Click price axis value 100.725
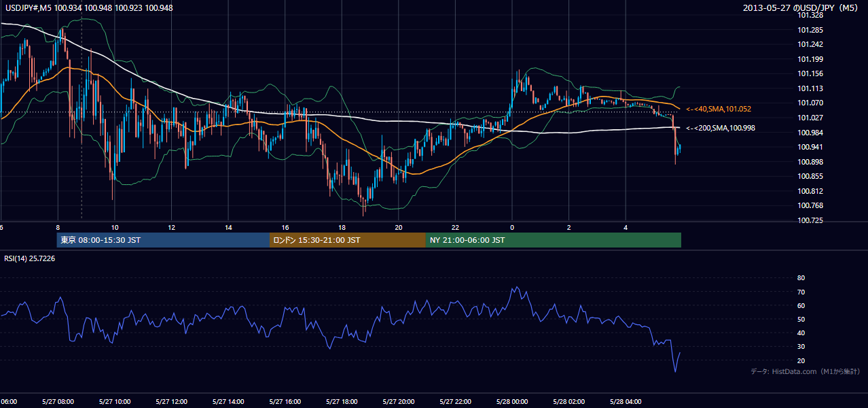The height and width of the screenshot is (408, 868). (811, 220)
